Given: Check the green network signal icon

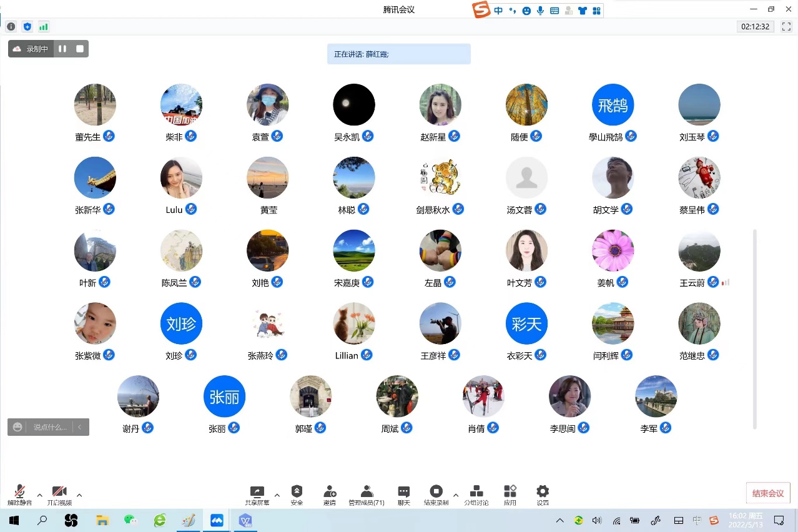Looking at the screenshot, I should 43,26.
